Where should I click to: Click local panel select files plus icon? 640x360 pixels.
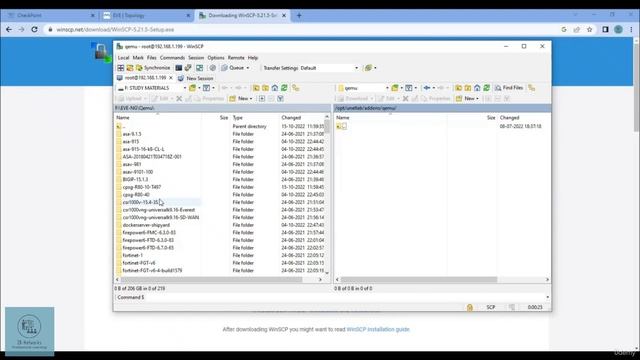pyautogui.click(x=262, y=98)
